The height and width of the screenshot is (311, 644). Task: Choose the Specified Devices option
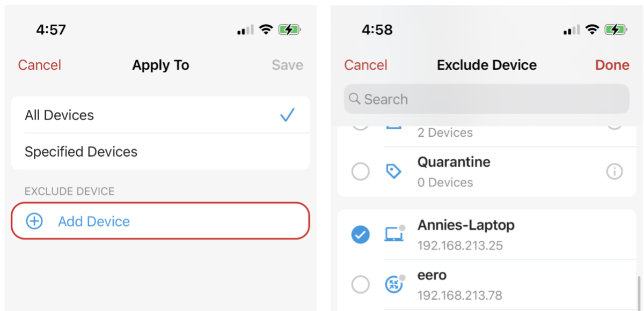[160, 152]
